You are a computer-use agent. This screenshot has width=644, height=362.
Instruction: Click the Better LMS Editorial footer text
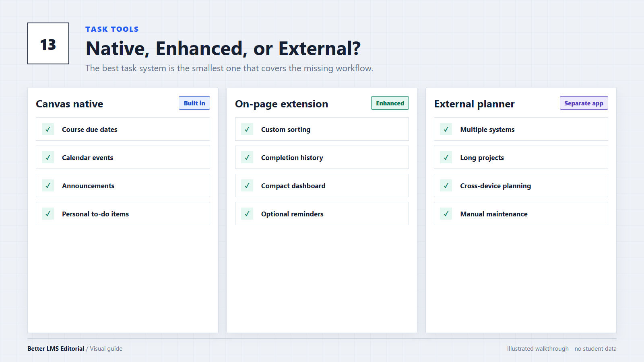[56, 349]
